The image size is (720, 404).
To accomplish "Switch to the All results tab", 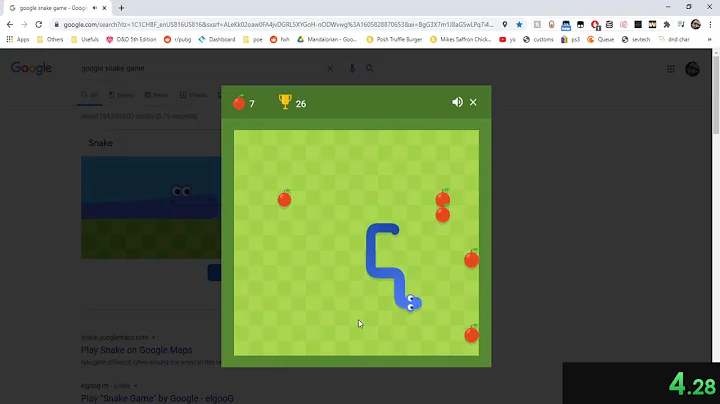I will (x=89, y=95).
